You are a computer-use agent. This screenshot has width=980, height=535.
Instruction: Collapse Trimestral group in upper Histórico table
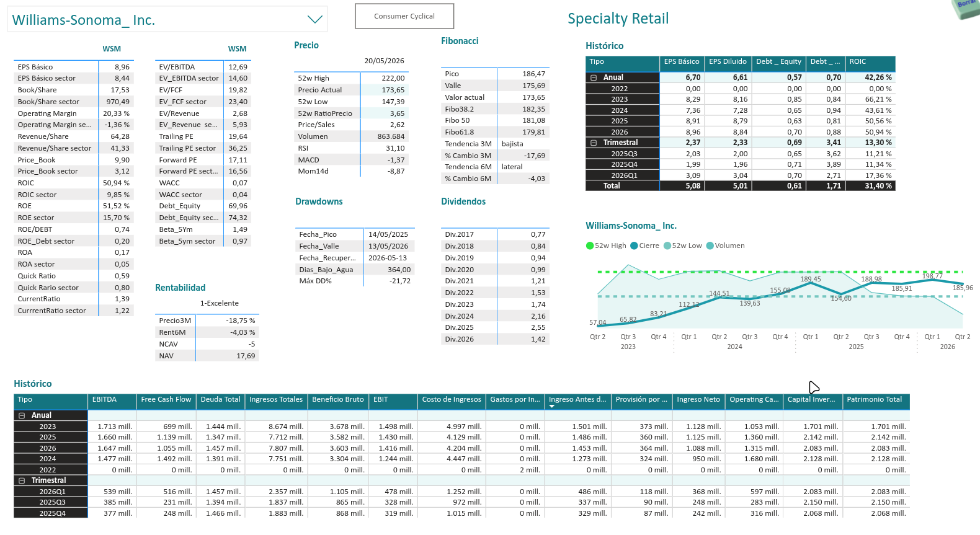click(594, 143)
